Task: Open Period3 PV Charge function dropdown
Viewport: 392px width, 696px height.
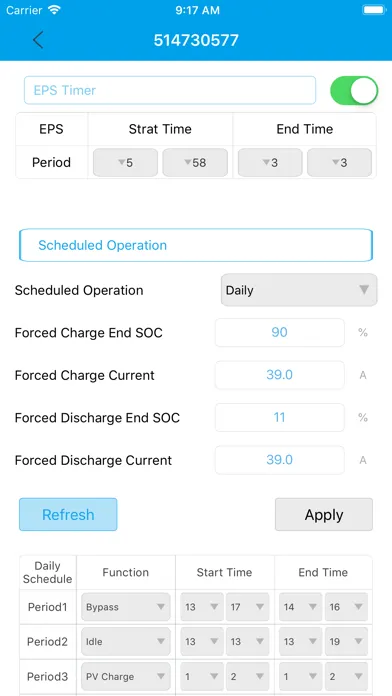Action: (126, 676)
